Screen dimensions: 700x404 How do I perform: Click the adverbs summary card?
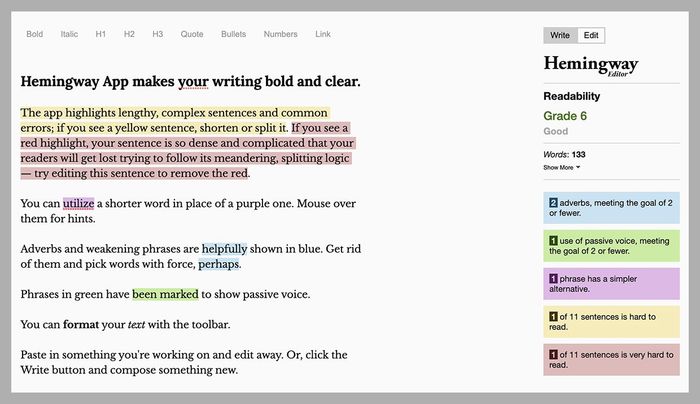[x=612, y=208]
